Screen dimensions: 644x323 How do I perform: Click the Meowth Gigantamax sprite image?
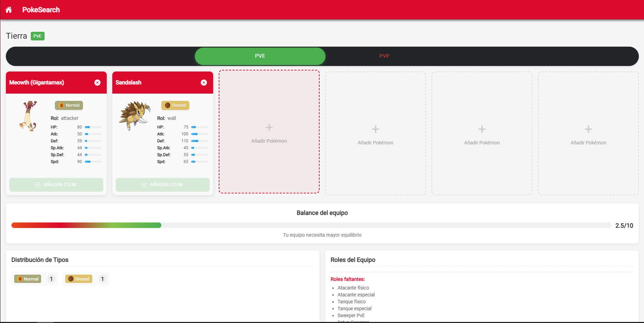[28, 116]
